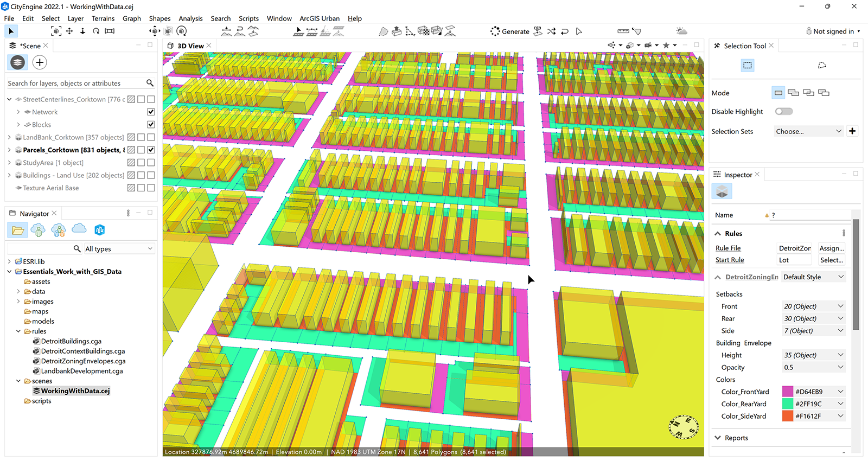Click the Color_RearYard green swatch
The image size is (868, 461).
click(788, 404)
